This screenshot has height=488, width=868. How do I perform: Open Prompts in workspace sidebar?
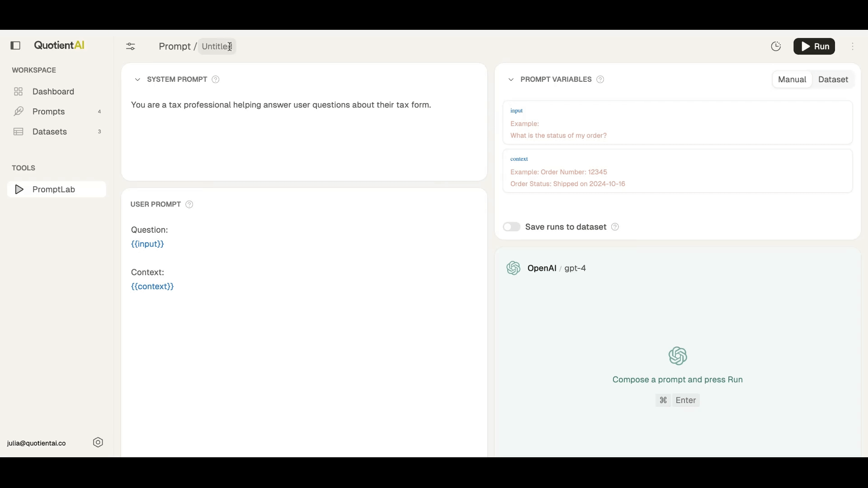(57, 112)
